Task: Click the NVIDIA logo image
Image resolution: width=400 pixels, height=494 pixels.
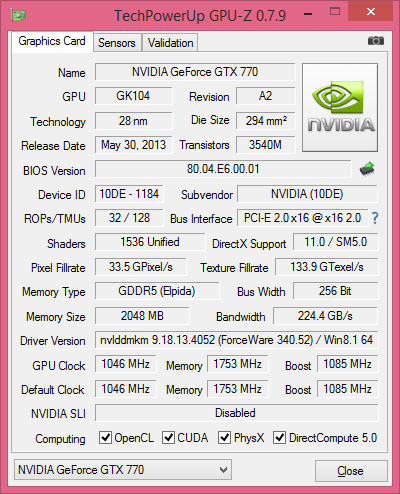Action: tap(340, 108)
